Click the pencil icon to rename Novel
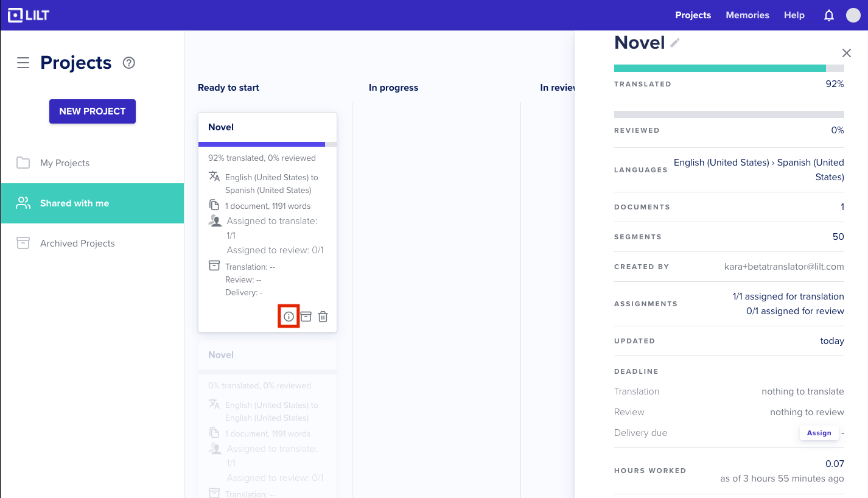 pos(675,43)
